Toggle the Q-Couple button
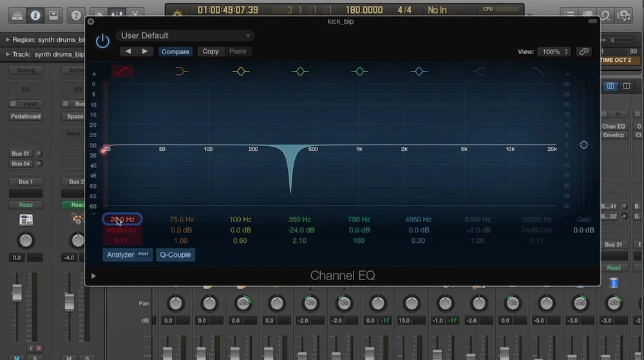This screenshot has width=644, height=360. pos(175,254)
